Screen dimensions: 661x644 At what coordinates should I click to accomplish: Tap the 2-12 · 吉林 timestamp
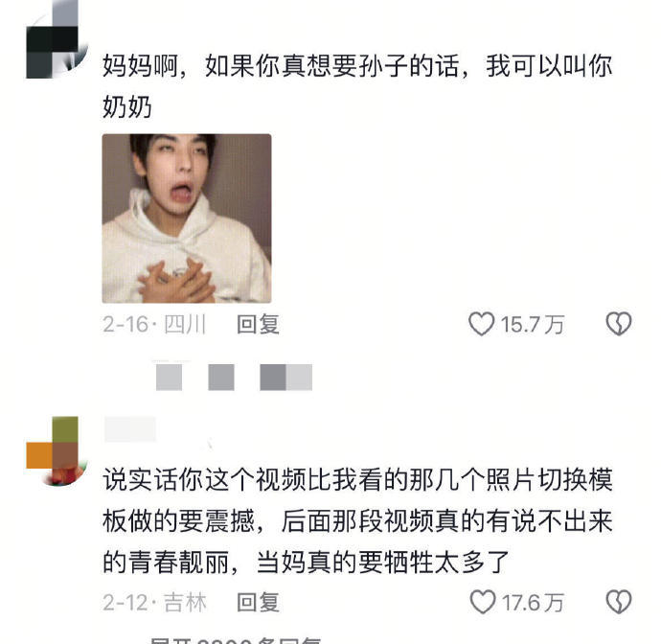154,602
